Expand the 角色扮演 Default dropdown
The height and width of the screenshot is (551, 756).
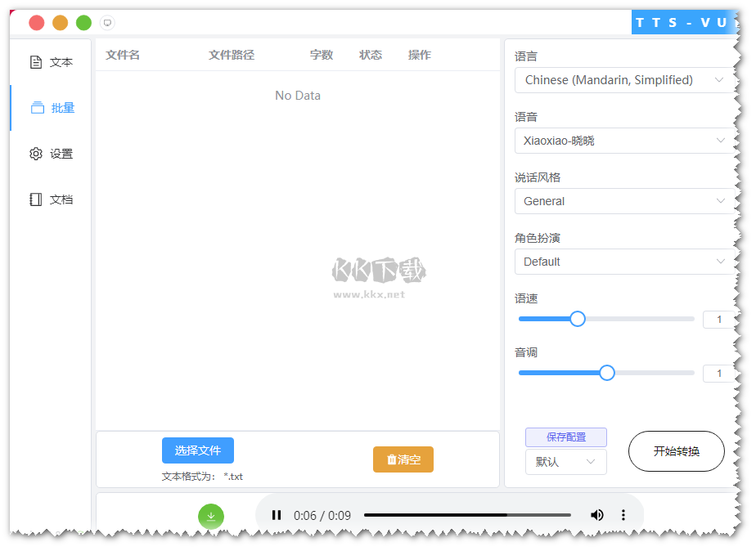624,262
